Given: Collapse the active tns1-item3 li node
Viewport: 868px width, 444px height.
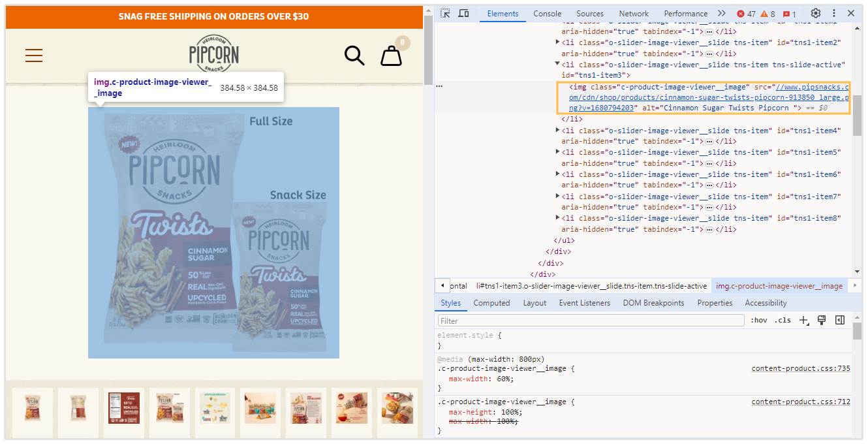Looking at the screenshot, I should 557,65.
